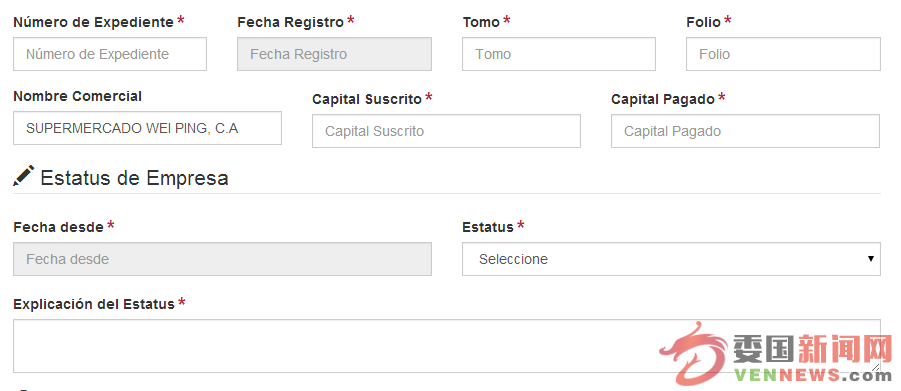Focus the Número de Expediente input field

(110, 54)
